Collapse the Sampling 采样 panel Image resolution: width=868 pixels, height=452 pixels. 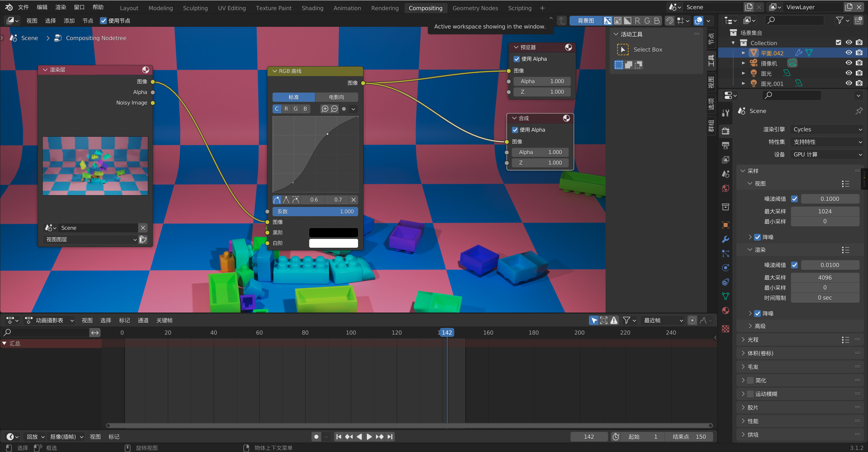click(x=743, y=171)
